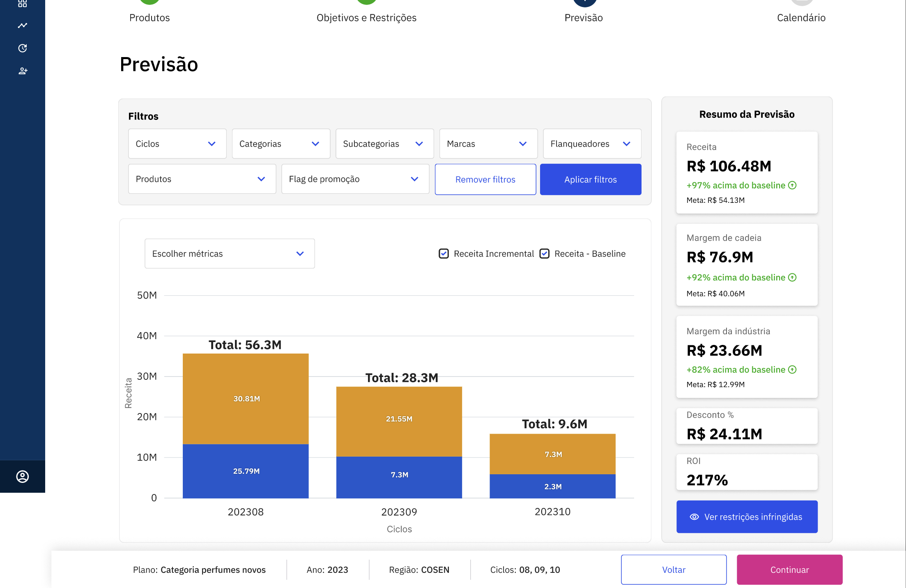
Task: Click Ver restrições infringidas eye button
Action: click(x=747, y=517)
